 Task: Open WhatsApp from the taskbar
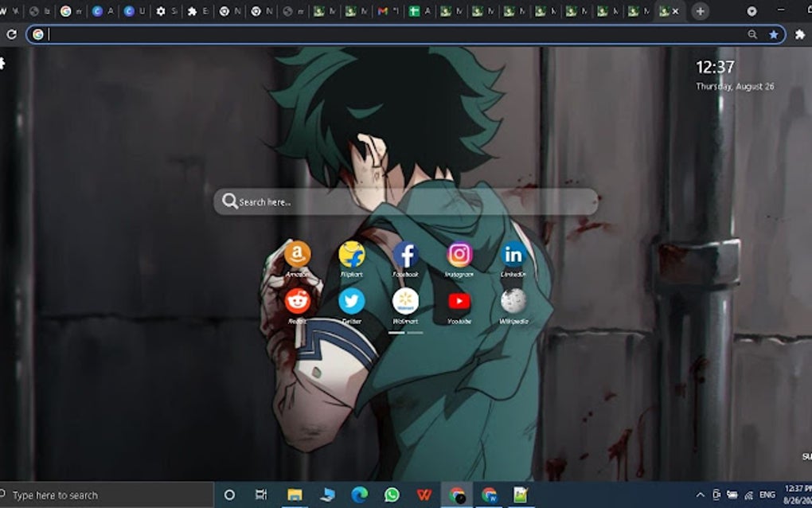(391, 494)
